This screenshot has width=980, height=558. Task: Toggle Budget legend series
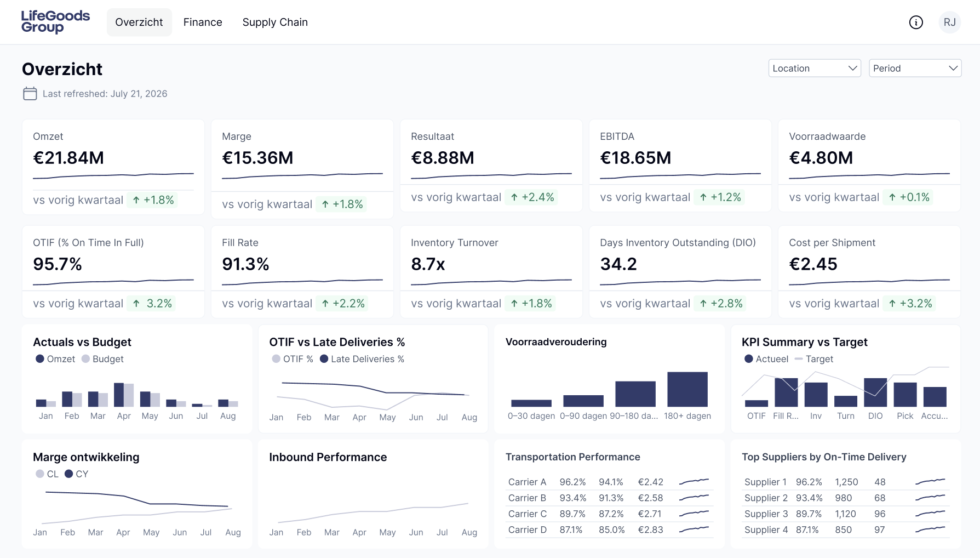[102, 359]
